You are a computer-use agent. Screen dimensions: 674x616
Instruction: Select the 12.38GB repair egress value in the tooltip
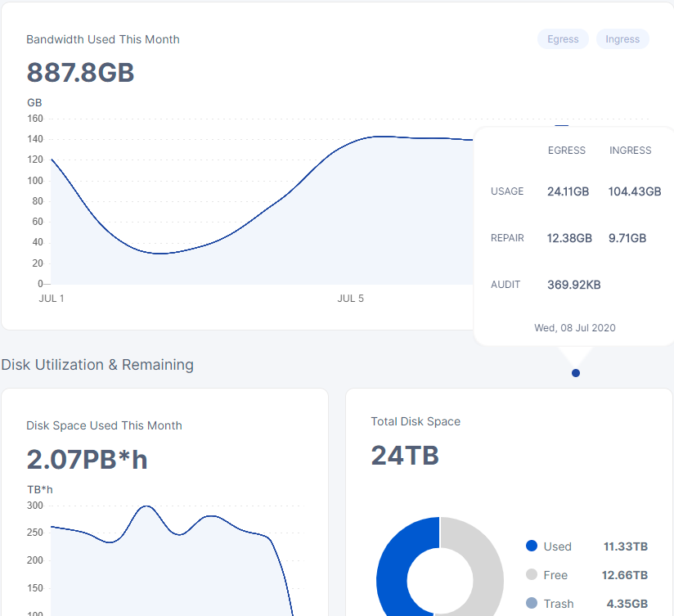pos(569,238)
